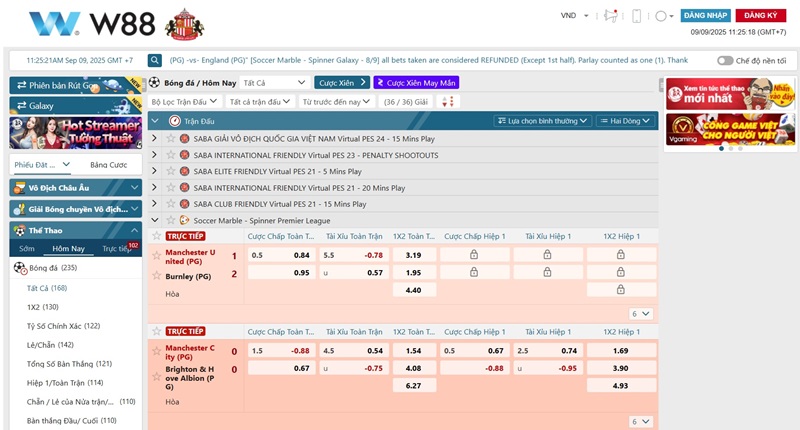The height and width of the screenshot is (430, 800).
Task: Click the locked 1X2 Hiệp 1 draw cell
Action: pos(621,290)
